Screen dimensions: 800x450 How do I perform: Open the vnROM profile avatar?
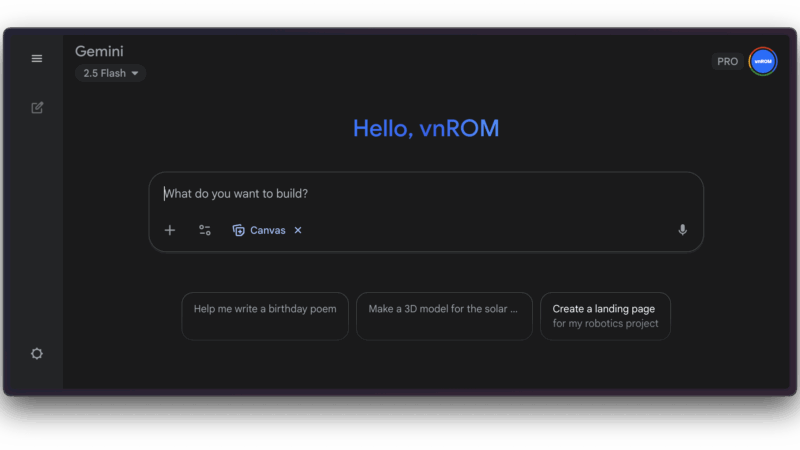(x=763, y=61)
